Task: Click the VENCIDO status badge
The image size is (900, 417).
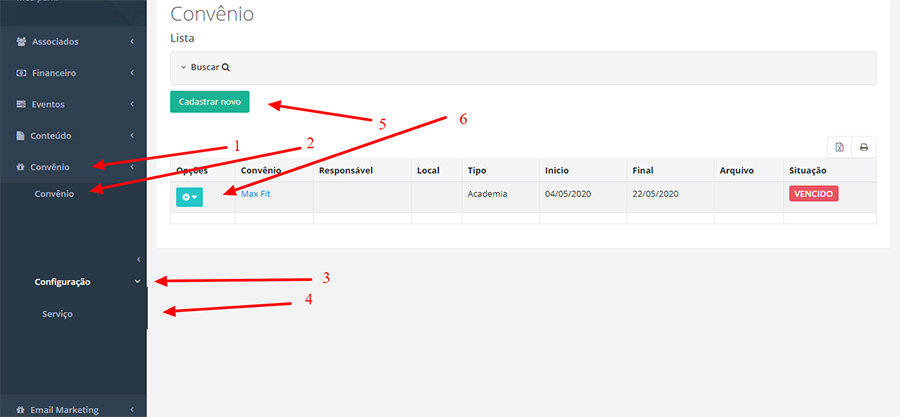Action: (813, 194)
